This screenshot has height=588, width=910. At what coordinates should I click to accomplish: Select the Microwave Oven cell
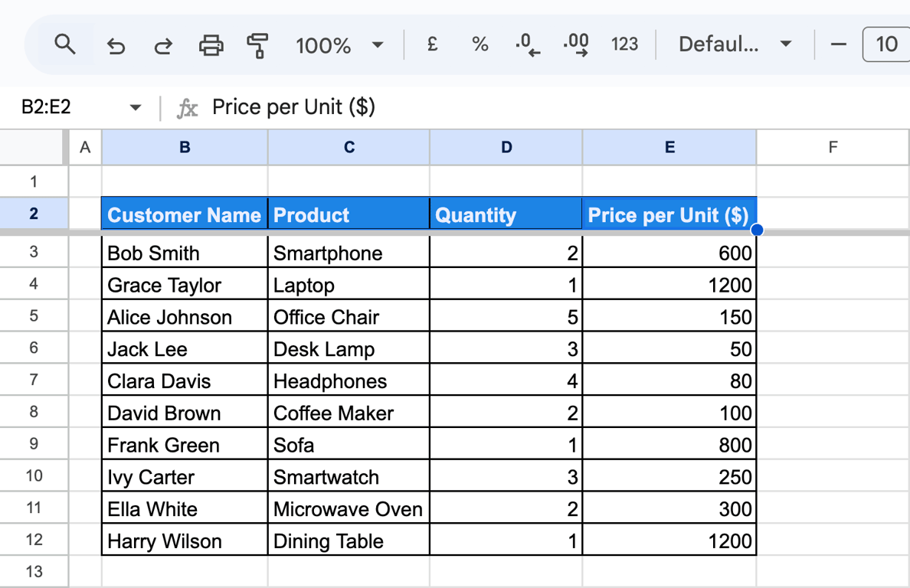coord(349,509)
